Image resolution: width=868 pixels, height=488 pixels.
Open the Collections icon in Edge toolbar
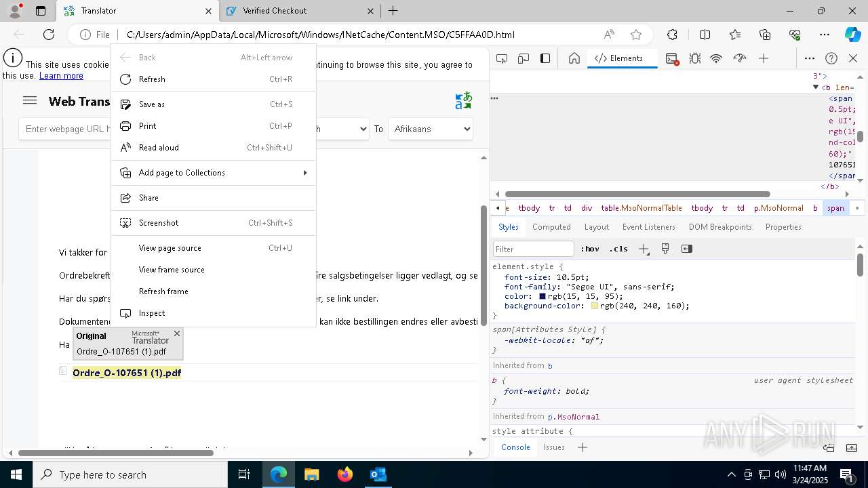(765, 35)
